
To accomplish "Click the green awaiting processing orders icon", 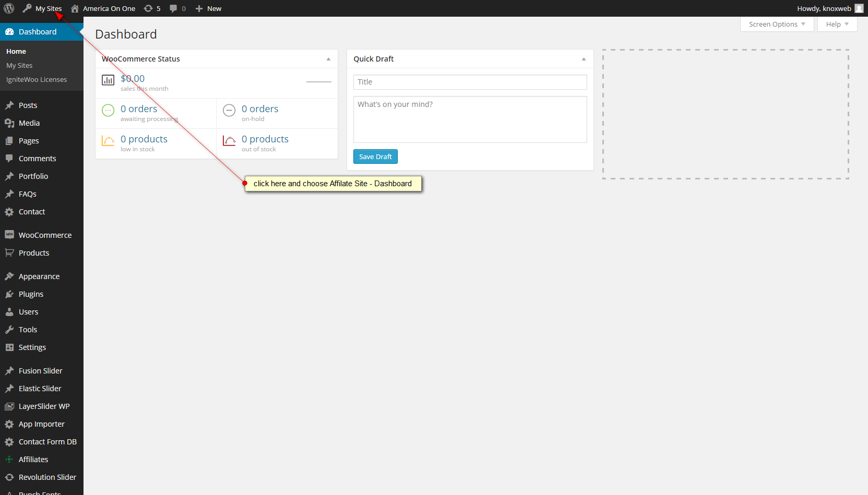I will (x=108, y=110).
